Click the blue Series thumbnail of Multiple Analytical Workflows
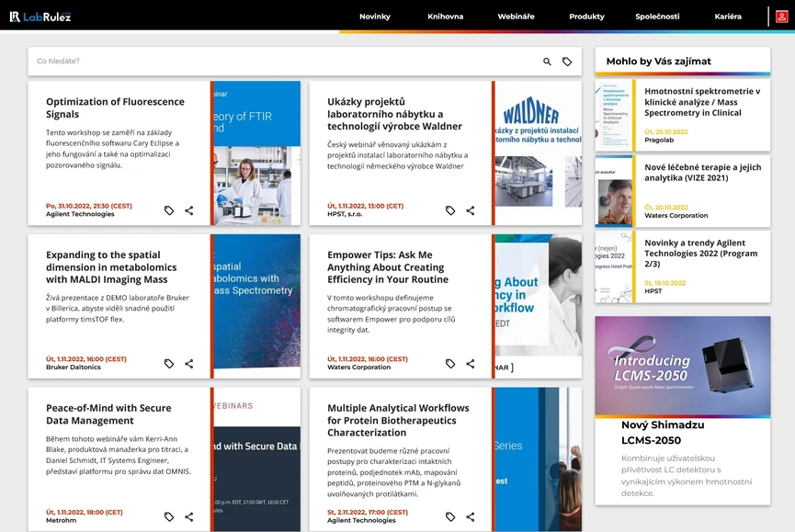Screen dimensions: 795x532 [538, 459]
